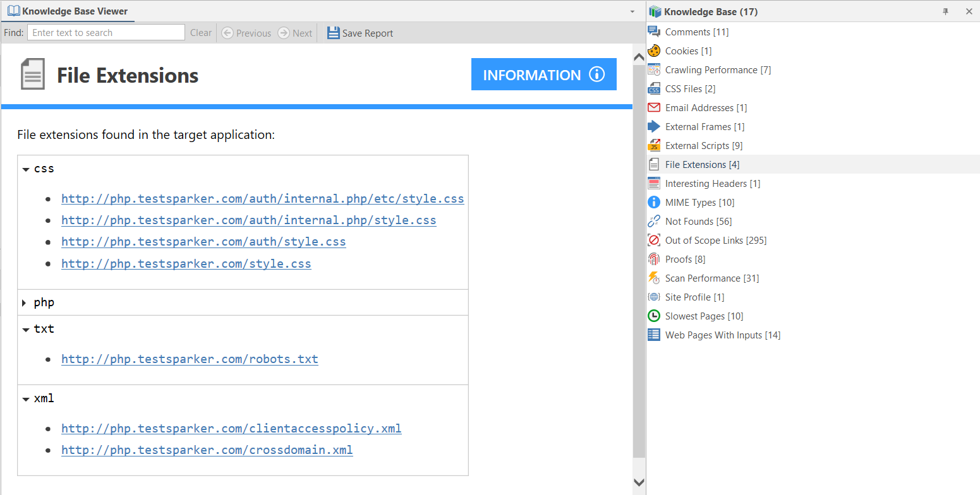Image resolution: width=980 pixels, height=495 pixels.
Task: Open the robots.txt link
Action: (x=190, y=358)
